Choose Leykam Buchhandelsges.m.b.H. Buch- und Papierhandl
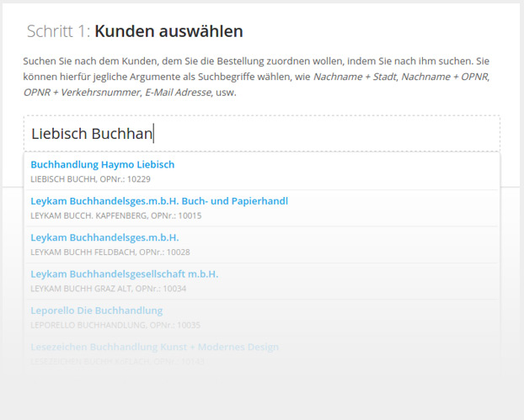This screenshot has height=420, width=524. [262, 209]
